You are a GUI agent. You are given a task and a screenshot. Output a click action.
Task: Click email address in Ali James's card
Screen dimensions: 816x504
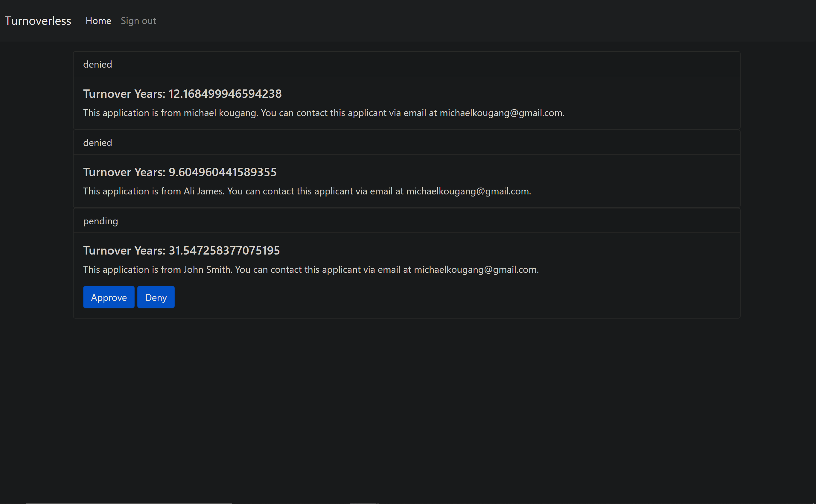coord(467,191)
